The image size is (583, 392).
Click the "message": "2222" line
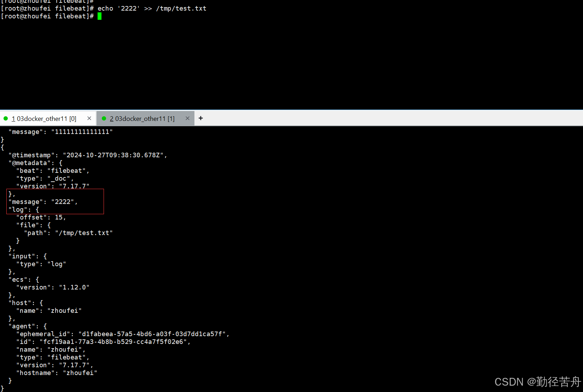[x=43, y=202]
